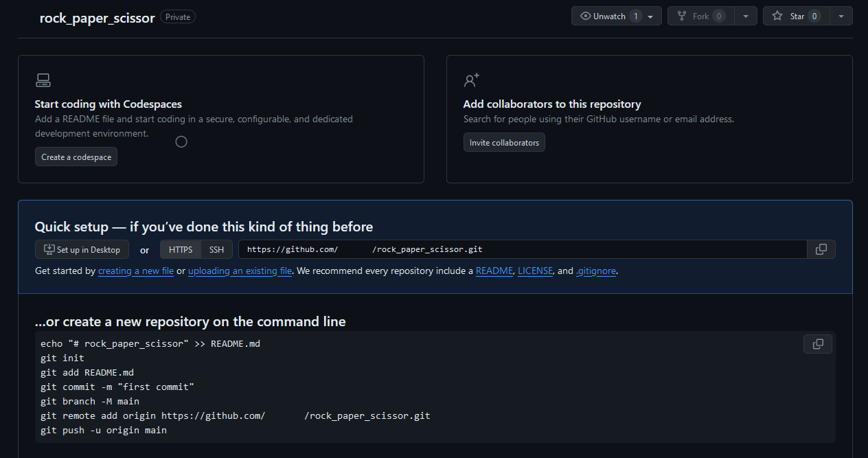Click the desktop download icon in Set up button
The height and width of the screenshot is (458, 868).
(x=49, y=249)
